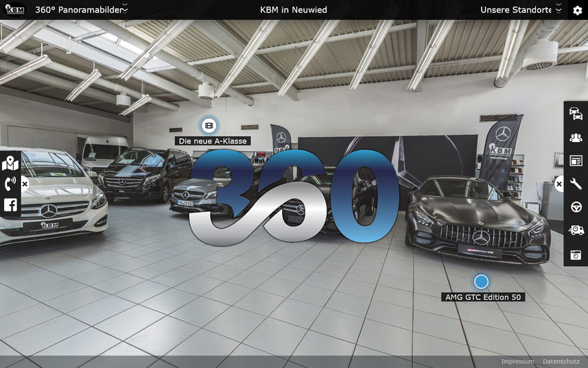Click the KBM logo
This screenshot has height=368, width=588.
[x=15, y=9]
